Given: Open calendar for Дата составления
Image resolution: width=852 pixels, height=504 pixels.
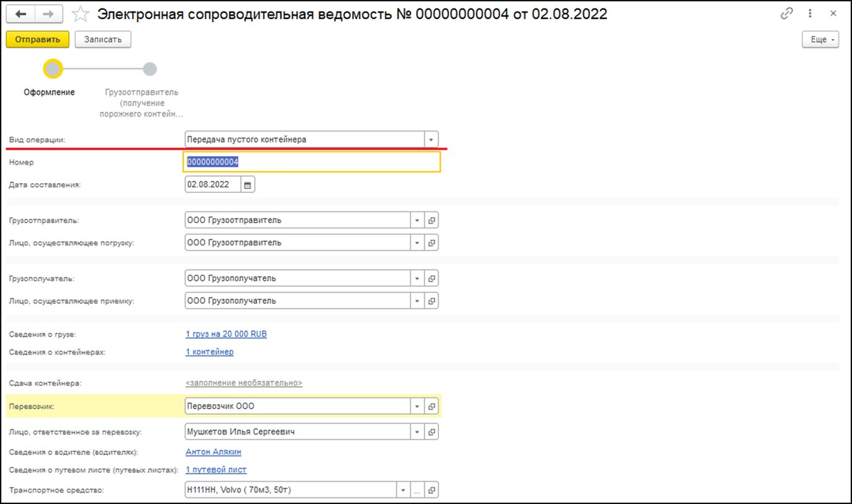Looking at the screenshot, I should 248,185.
